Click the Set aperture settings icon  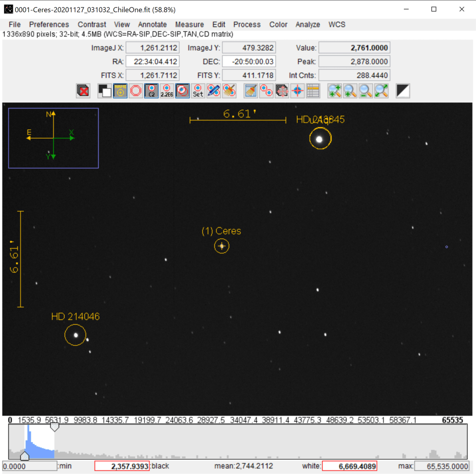pos(198,91)
